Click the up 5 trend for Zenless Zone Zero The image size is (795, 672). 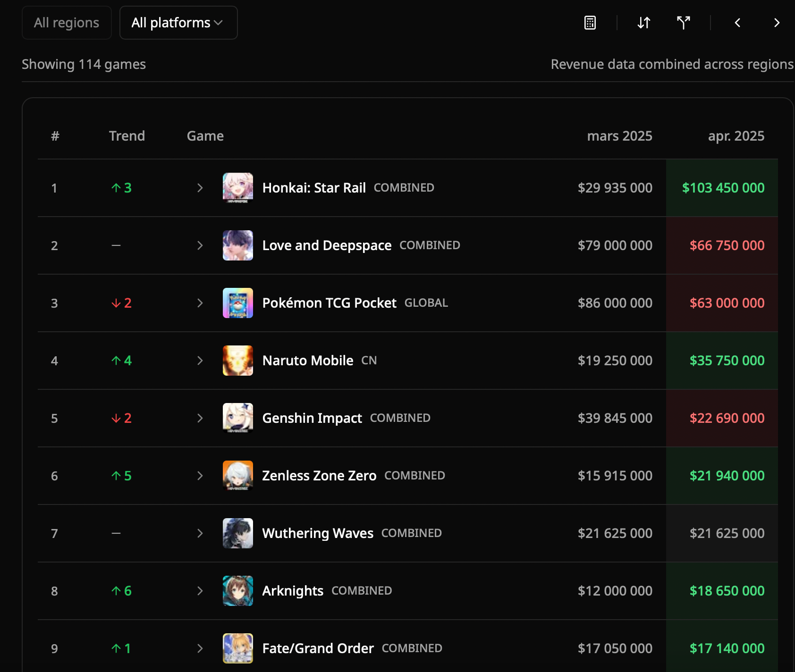121,476
